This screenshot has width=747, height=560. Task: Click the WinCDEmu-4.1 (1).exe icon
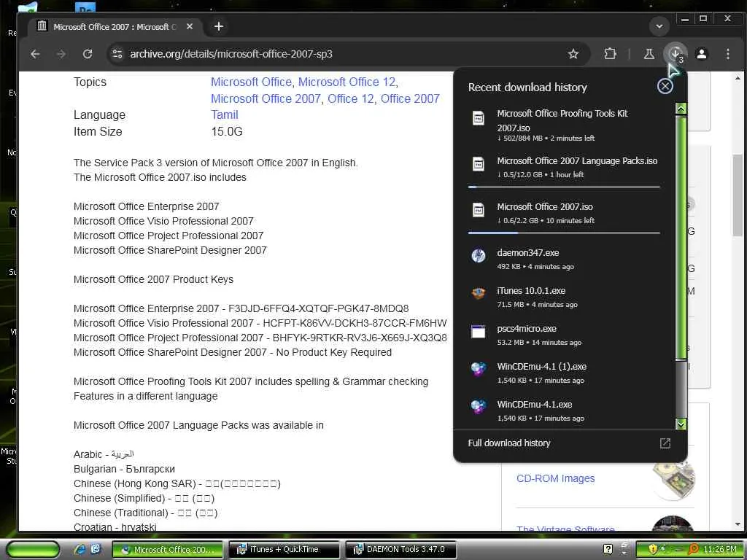479,370
